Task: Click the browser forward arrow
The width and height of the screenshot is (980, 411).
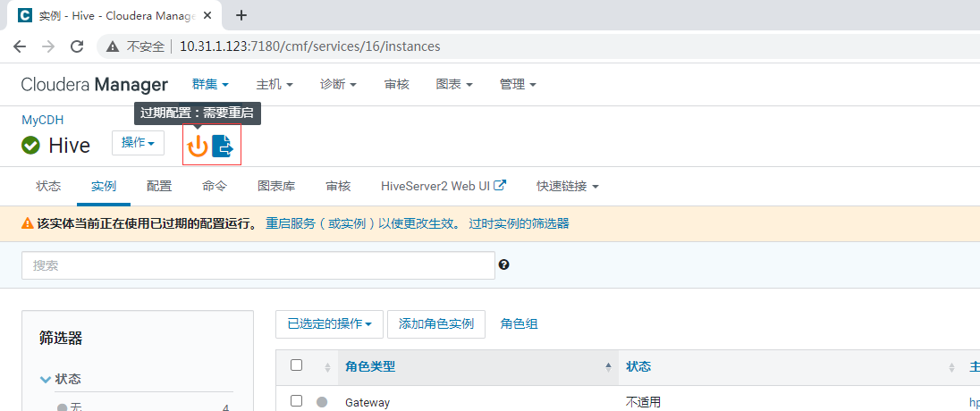Action: (48, 46)
